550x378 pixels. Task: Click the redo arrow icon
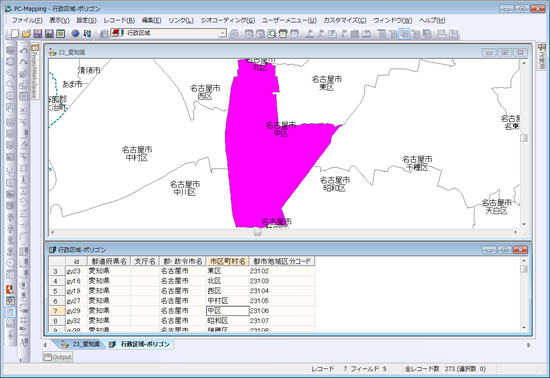[24, 62]
